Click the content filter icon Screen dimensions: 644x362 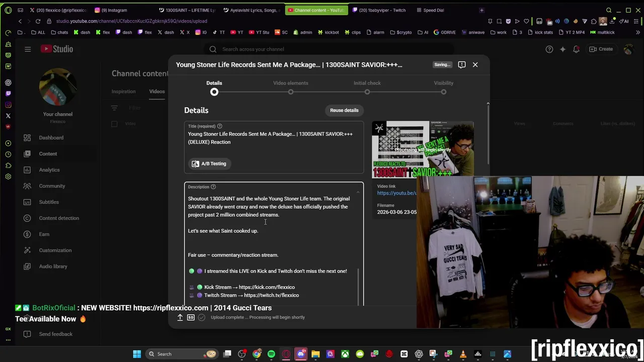pos(114,108)
